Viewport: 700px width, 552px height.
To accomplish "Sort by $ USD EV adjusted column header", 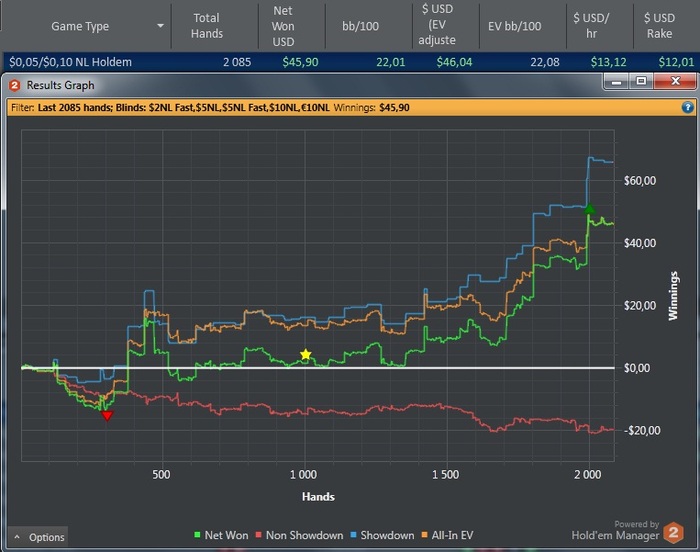I will point(438,25).
